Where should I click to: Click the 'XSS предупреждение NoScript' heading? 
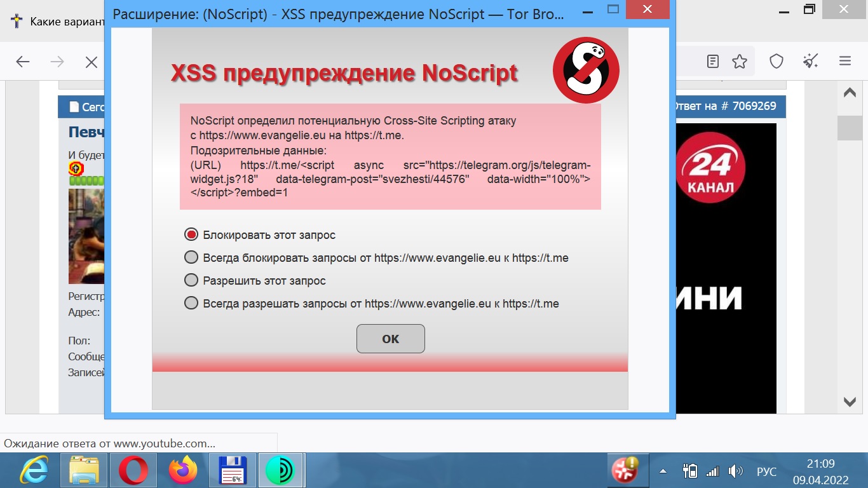[x=344, y=73]
